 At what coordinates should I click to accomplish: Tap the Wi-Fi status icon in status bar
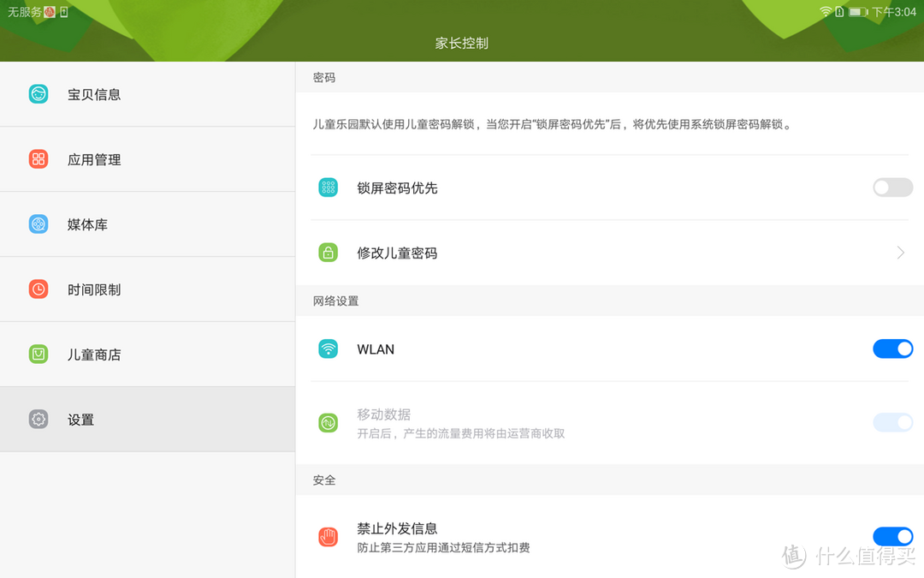click(x=826, y=12)
